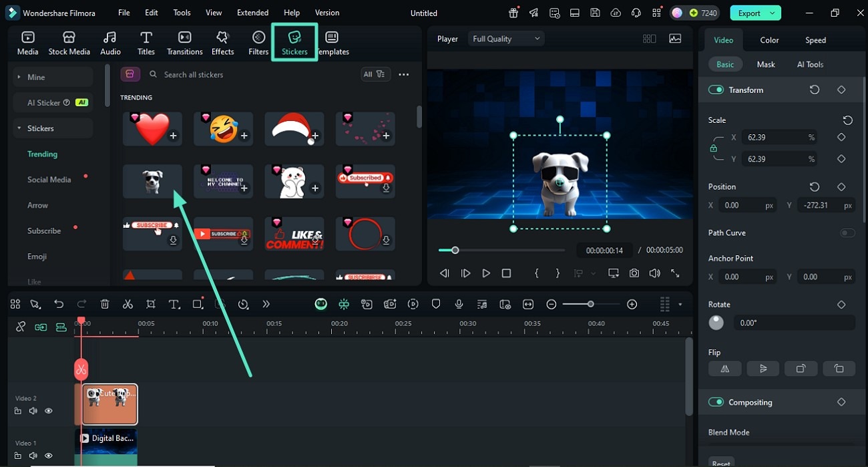Screen dimensions: 868x467
Task: Select the text tool in timeline toolbar
Action: point(174,304)
